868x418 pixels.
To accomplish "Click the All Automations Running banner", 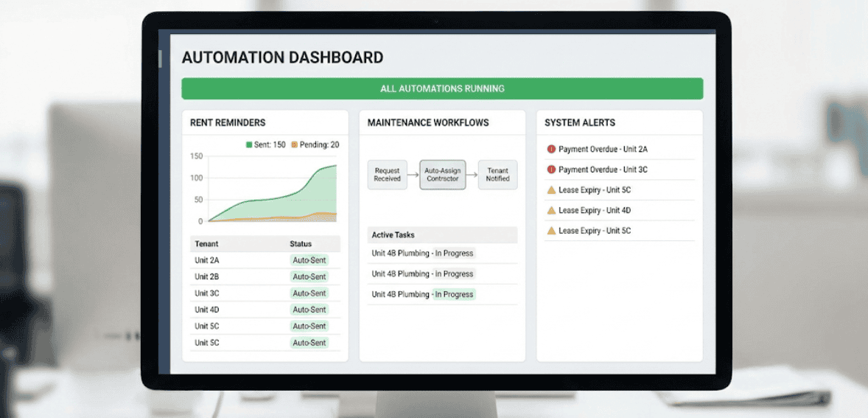I will (x=442, y=88).
